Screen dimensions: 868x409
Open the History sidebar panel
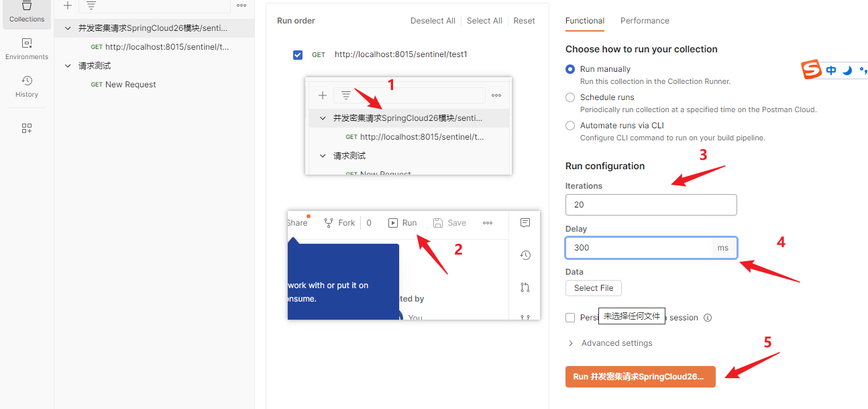27,86
